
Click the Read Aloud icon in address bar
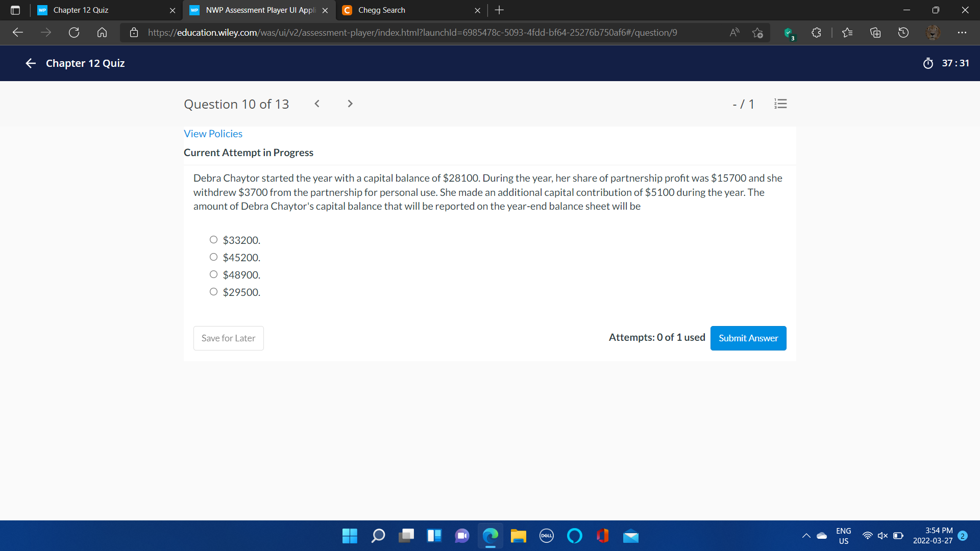tap(734, 33)
